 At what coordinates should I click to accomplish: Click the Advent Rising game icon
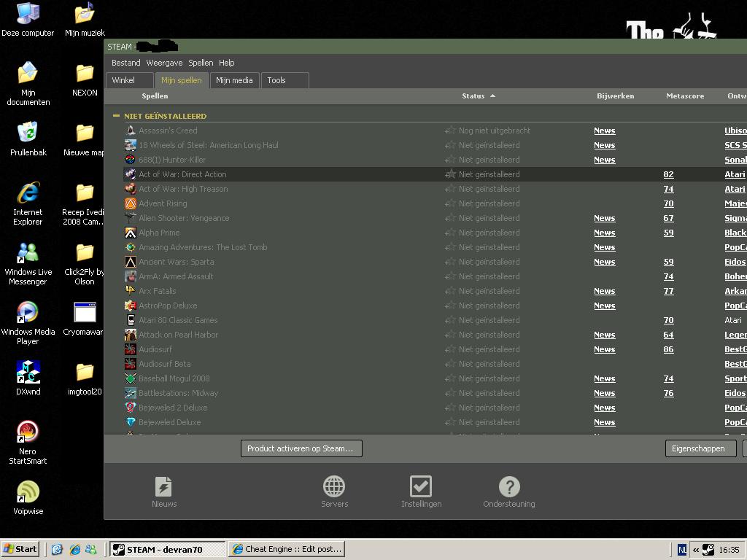tap(130, 203)
